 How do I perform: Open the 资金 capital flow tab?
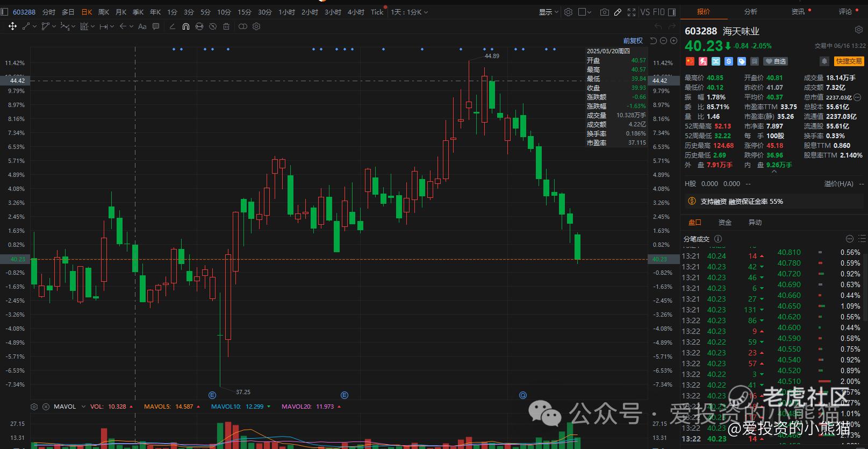tap(725, 223)
